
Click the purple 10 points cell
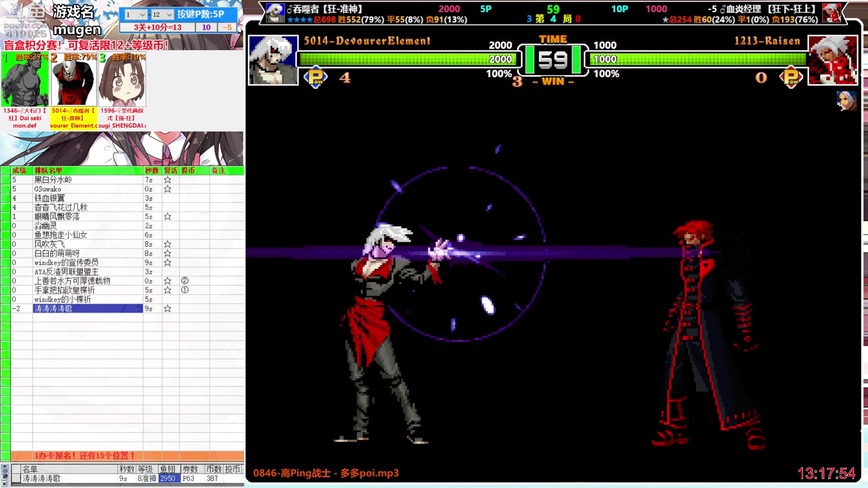coord(206,27)
